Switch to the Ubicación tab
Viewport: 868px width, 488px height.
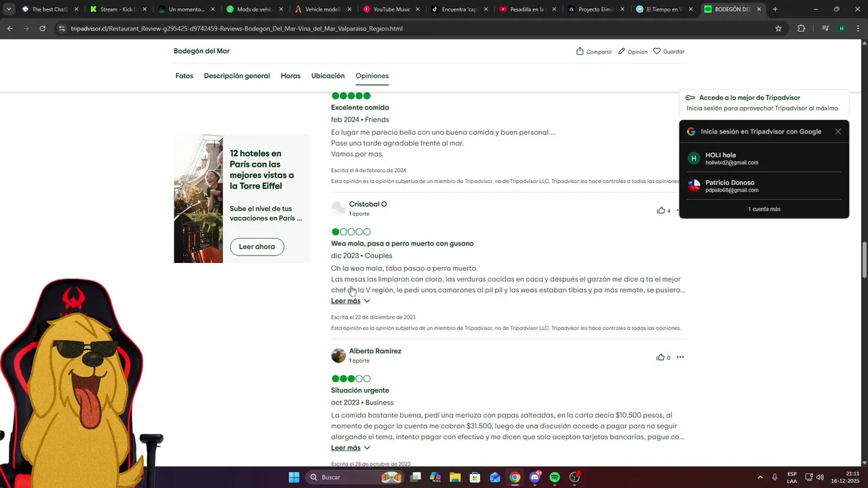point(328,76)
